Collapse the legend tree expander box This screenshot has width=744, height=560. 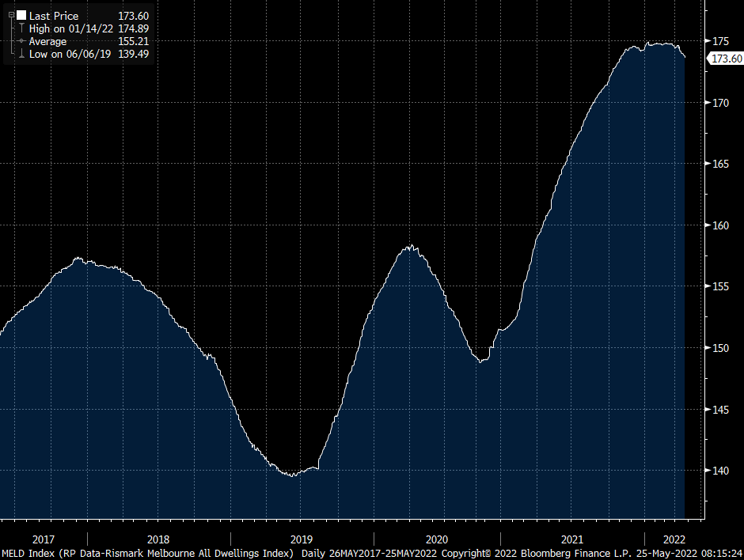pos(11,15)
